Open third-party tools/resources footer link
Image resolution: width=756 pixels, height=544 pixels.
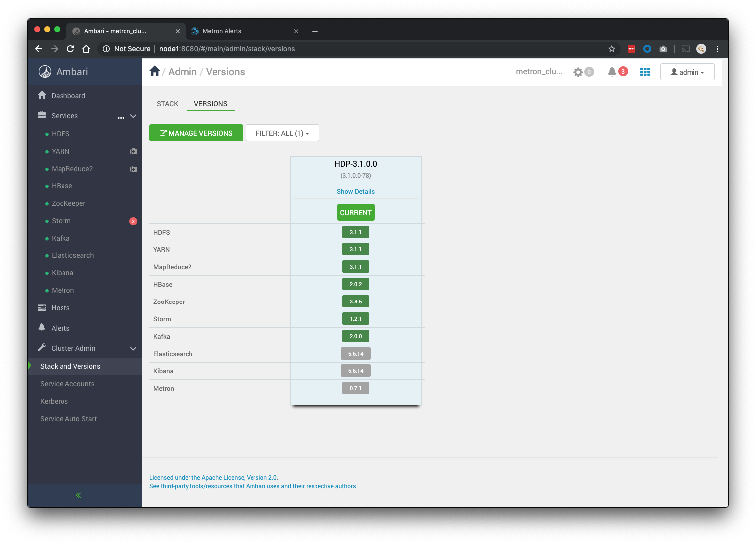(252, 486)
